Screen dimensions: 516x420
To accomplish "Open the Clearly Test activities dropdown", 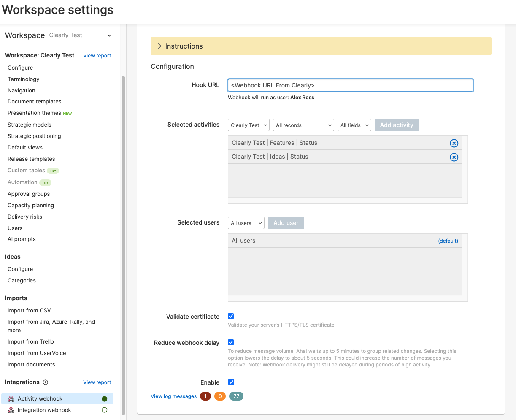I will [x=249, y=125].
